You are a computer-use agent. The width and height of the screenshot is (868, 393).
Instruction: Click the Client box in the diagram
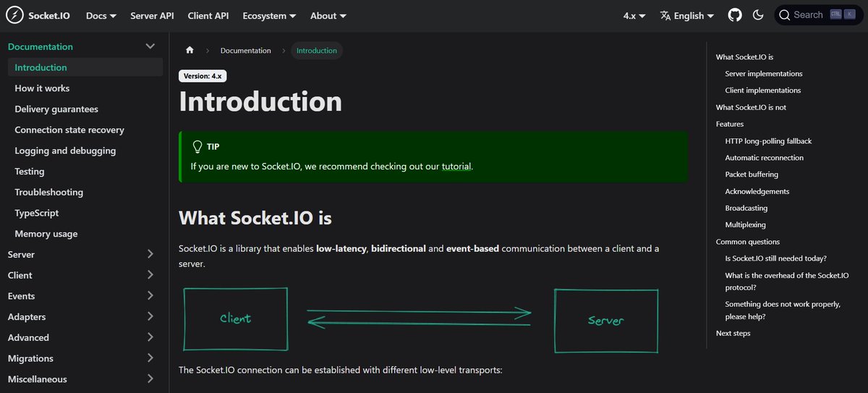click(x=235, y=318)
